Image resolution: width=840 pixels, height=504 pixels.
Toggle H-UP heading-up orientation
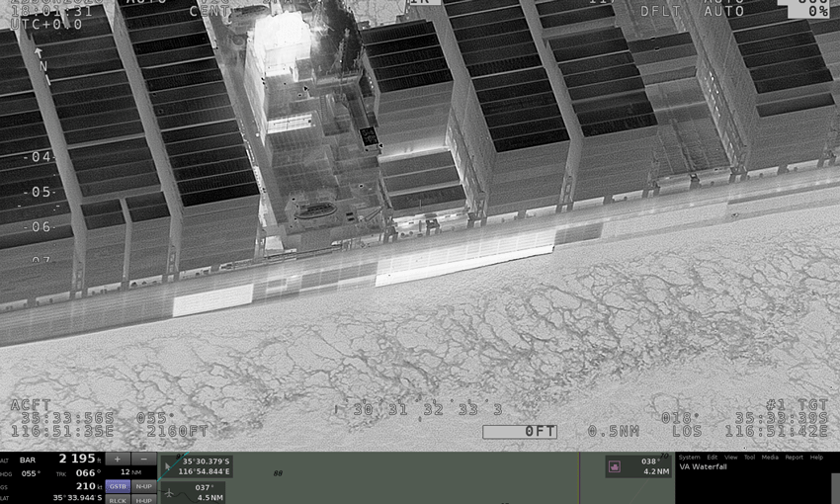click(x=144, y=500)
